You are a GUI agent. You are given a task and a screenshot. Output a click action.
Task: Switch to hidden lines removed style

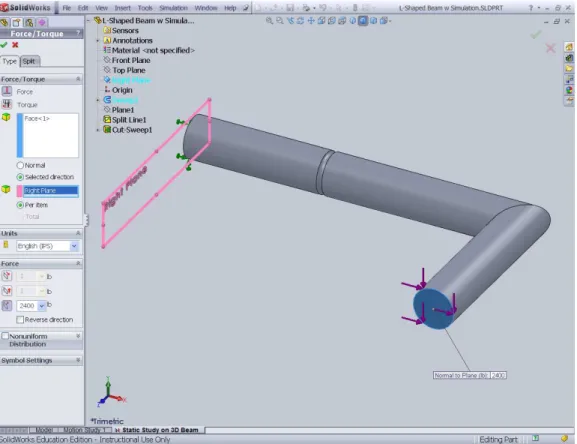[342, 21]
